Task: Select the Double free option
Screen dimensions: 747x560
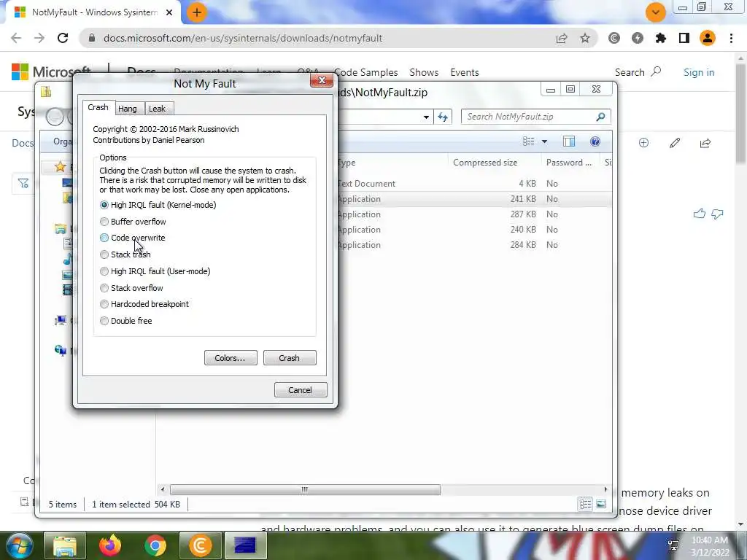Action: [x=126, y=321]
